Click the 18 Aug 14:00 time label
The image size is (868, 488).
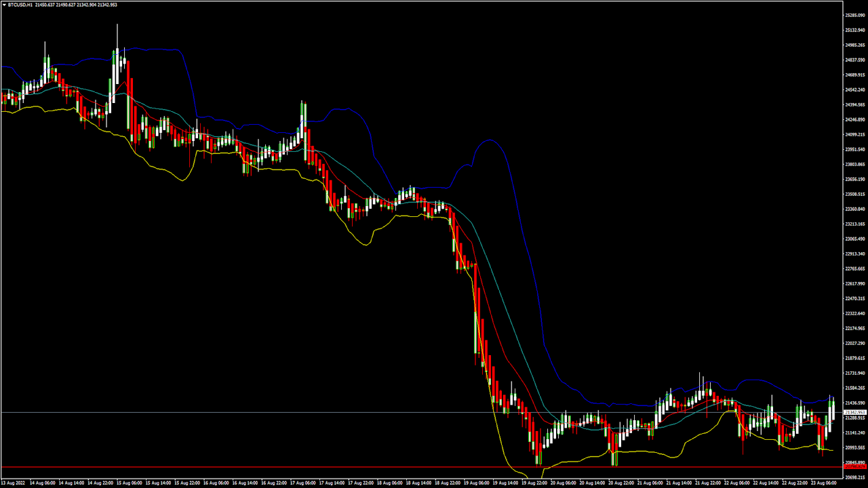coord(419,483)
